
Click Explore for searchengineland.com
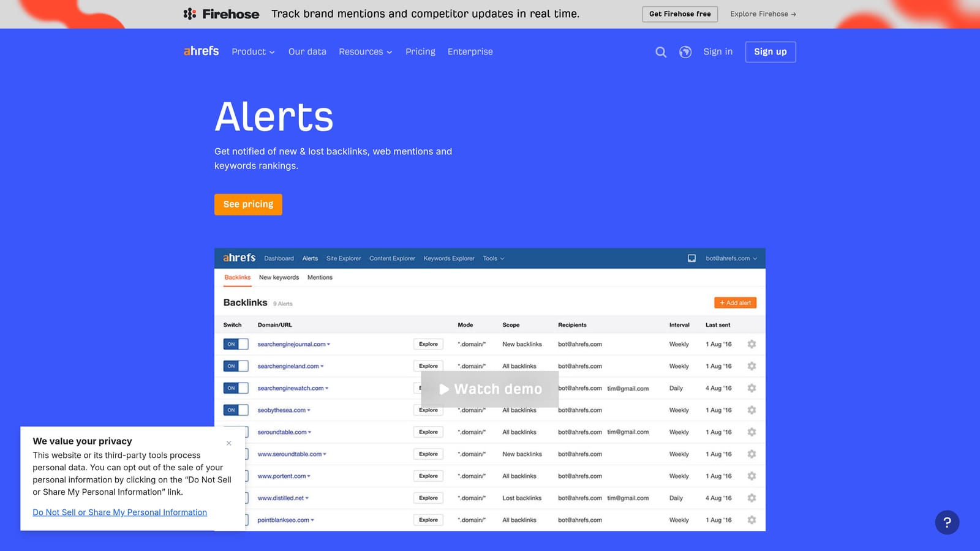428,366
